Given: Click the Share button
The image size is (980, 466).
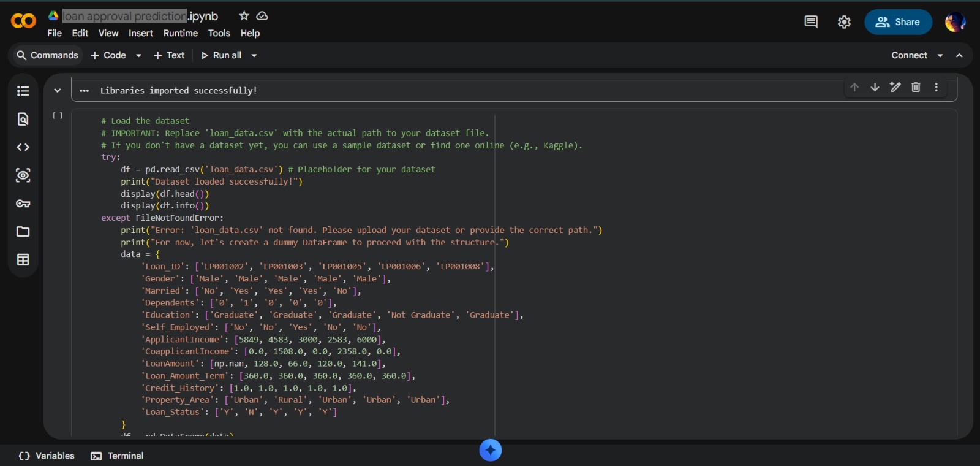Looking at the screenshot, I should coord(898,22).
